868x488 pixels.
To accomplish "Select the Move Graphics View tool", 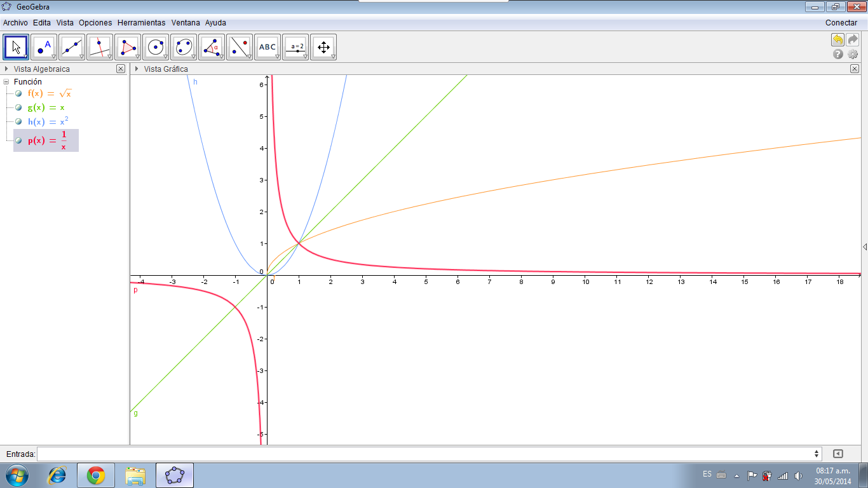I will click(x=323, y=47).
